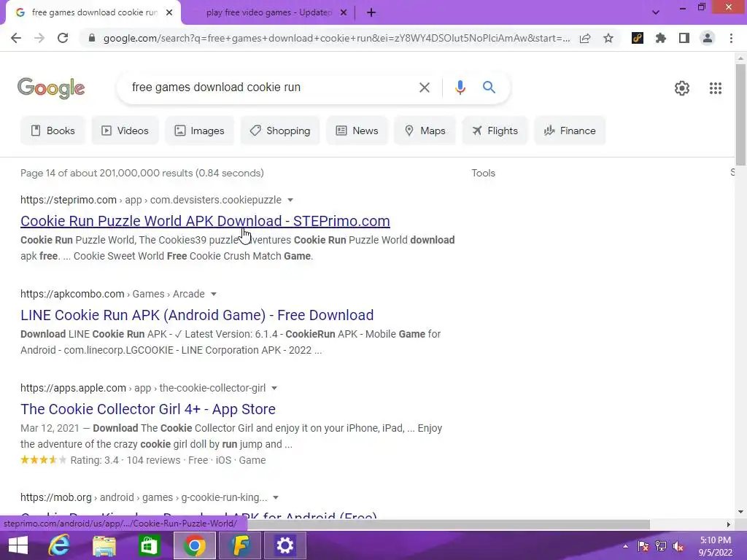Start voice search with microphone
Screen dimensions: 747x560
pyautogui.click(x=460, y=87)
